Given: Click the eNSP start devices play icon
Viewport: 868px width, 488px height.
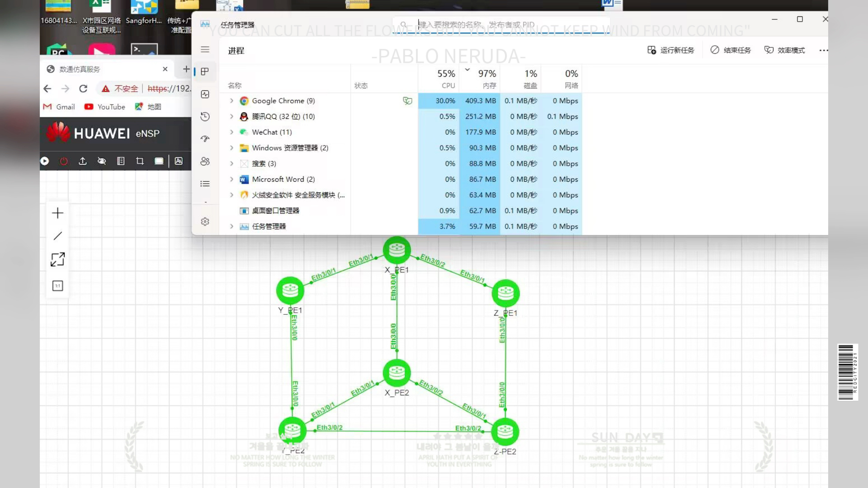Looking at the screenshot, I should (45, 161).
